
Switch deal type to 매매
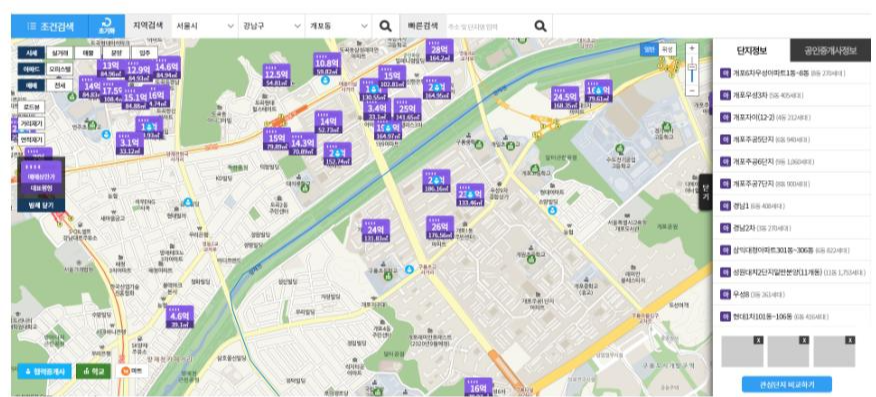[x=31, y=85]
